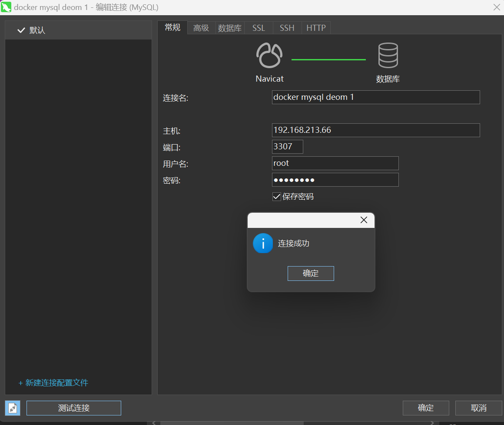Click the 取消 button at the bottom right
The image size is (504, 425).
[478, 408]
